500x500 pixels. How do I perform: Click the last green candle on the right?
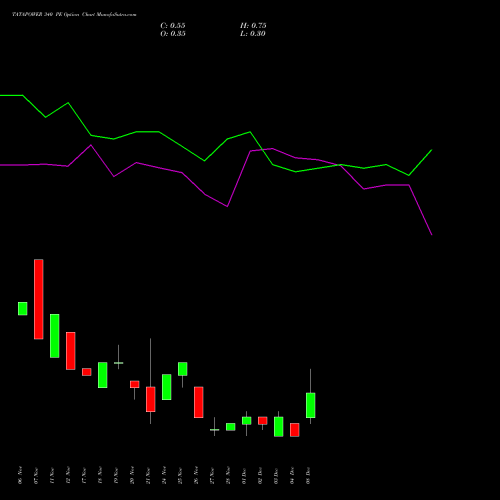tap(311, 405)
